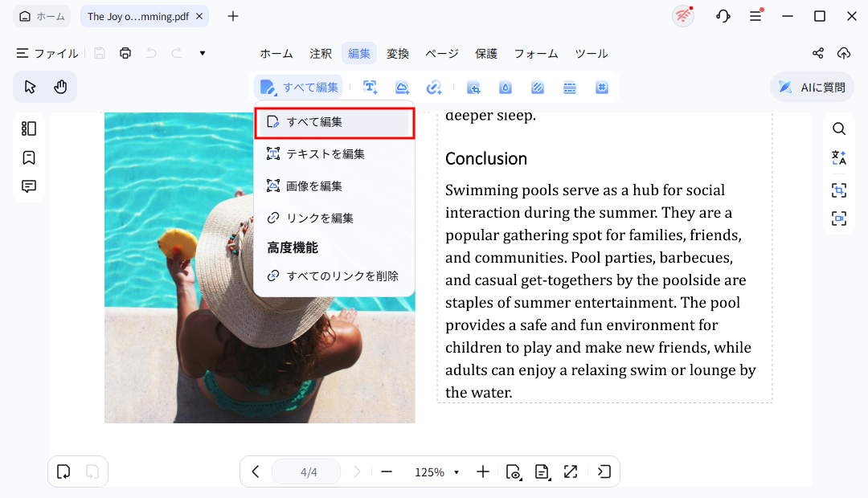Click the watermark tool icon
The height and width of the screenshot is (498, 868).
[506, 88]
